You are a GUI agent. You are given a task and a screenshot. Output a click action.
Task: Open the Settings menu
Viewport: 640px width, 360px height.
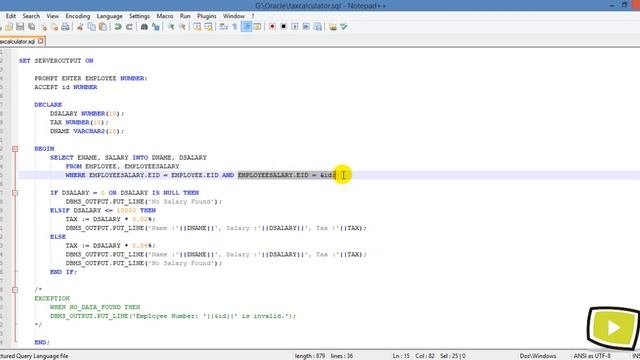tap(139, 16)
